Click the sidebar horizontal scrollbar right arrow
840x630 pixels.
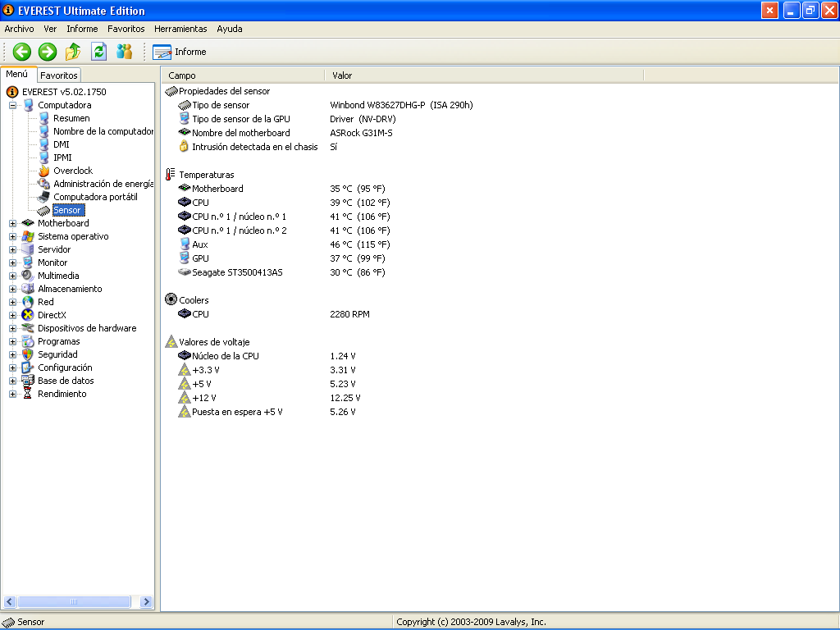(x=147, y=602)
